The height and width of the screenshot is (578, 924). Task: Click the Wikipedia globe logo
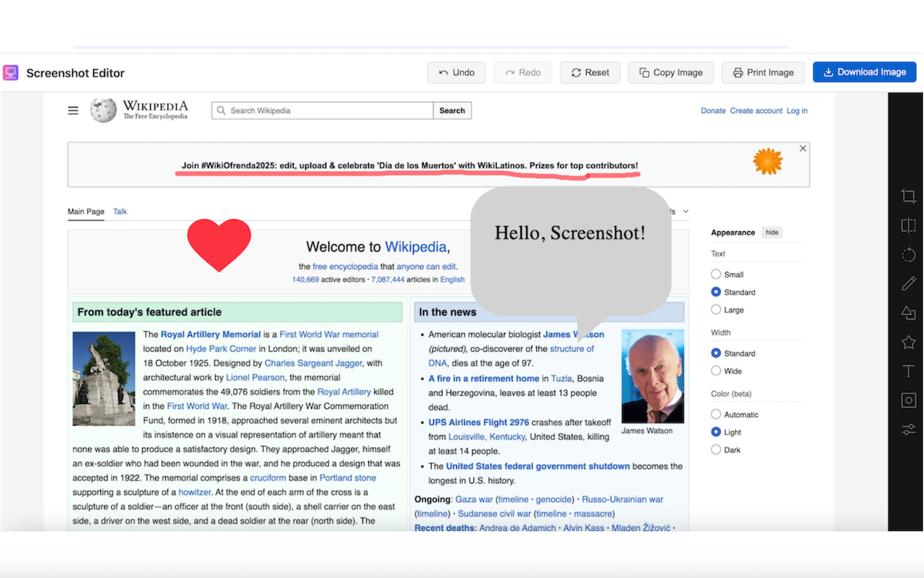103,110
